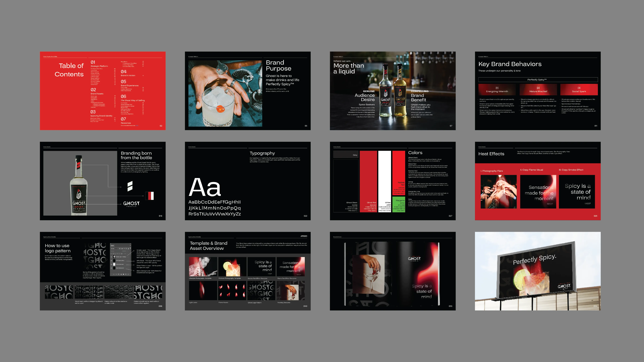Click the white double-stripe neck label icon
The height and width of the screenshot is (362, 644).
pos(130,186)
